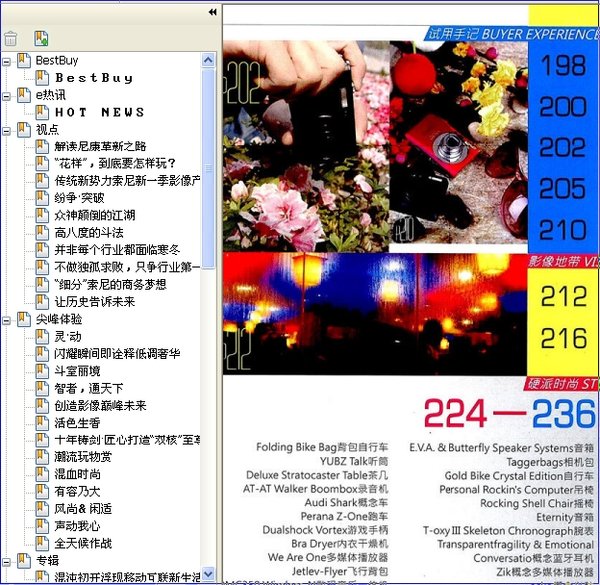This screenshot has width=600, height=585.
Task: Select bookmark 声动我心
Action: click(77, 526)
